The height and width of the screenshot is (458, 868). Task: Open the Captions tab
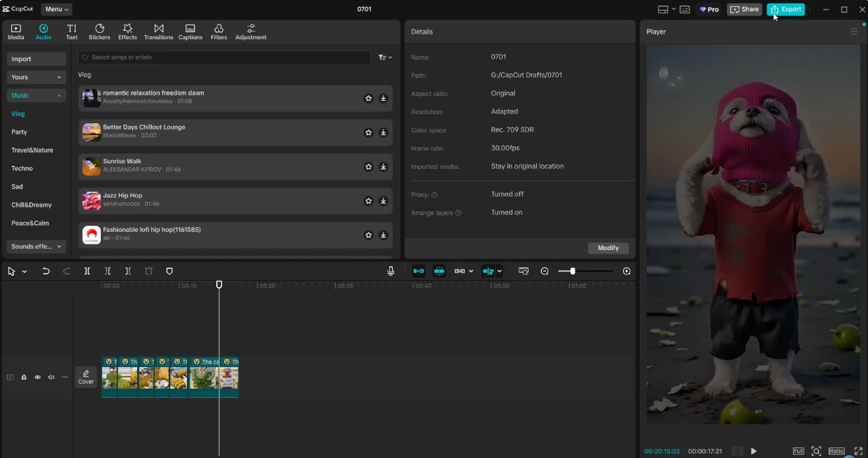tap(190, 32)
